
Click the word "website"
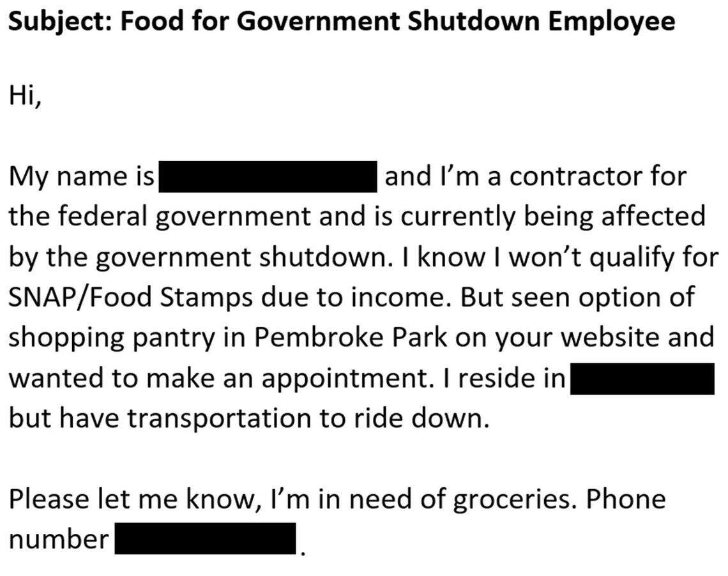612,338
